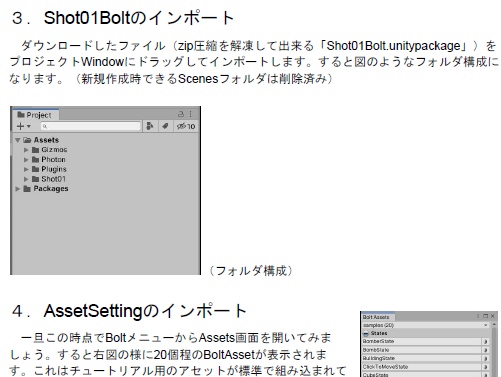This screenshot has width=501, height=377.
Task: Click the Search by Label tag icon
Action: click(165, 126)
